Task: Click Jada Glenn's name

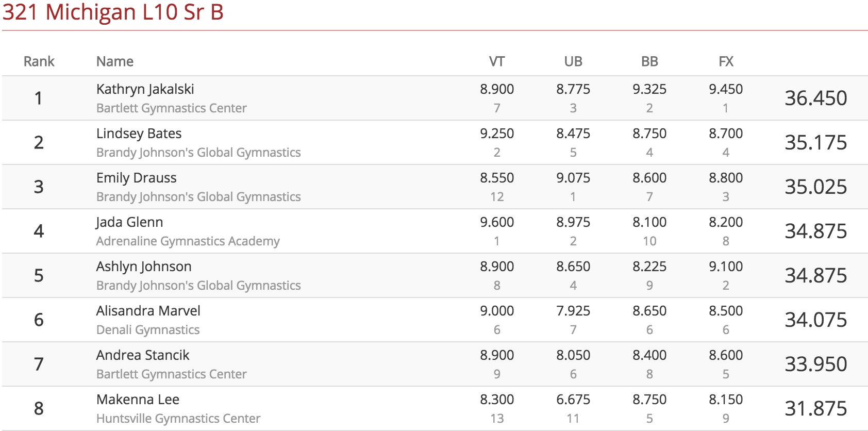Action: (x=129, y=222)
